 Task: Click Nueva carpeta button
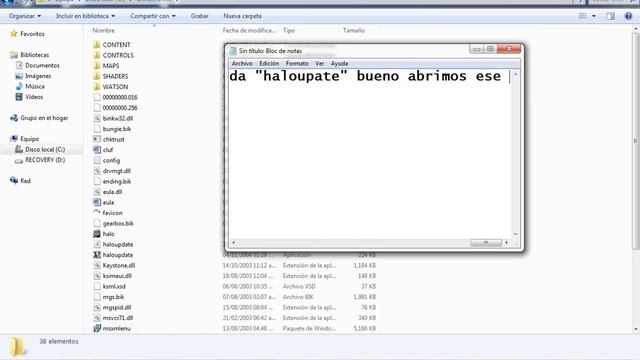[x=242, y=16]
